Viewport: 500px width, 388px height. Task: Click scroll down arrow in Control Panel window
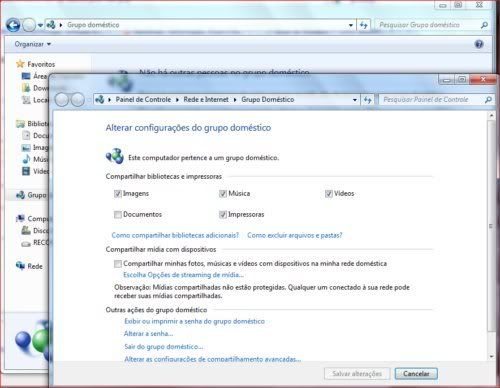coord(491,356)
